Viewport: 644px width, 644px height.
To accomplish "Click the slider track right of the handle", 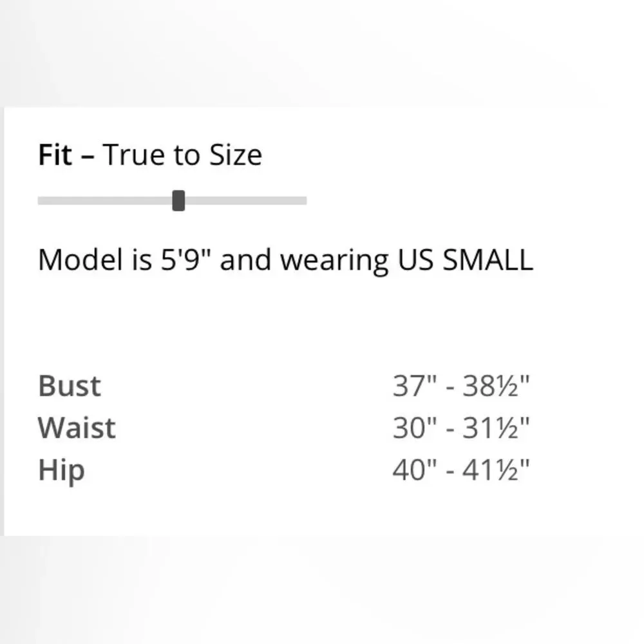I will 245,201.
